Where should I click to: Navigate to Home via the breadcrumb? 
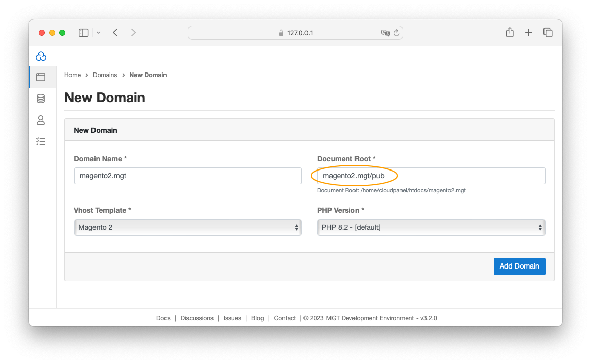click(x=73, y=75)
